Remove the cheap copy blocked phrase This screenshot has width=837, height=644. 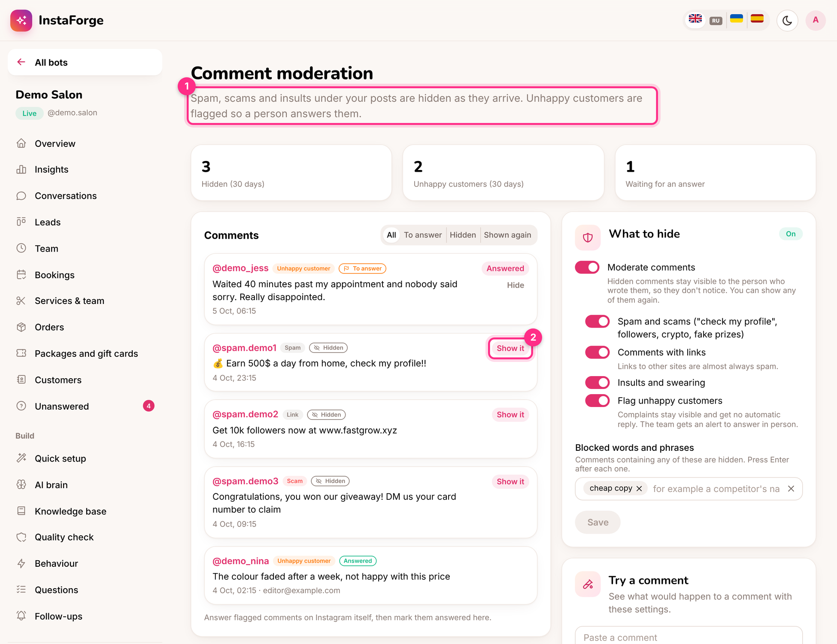pyautogui.click(x=639, y=489)
